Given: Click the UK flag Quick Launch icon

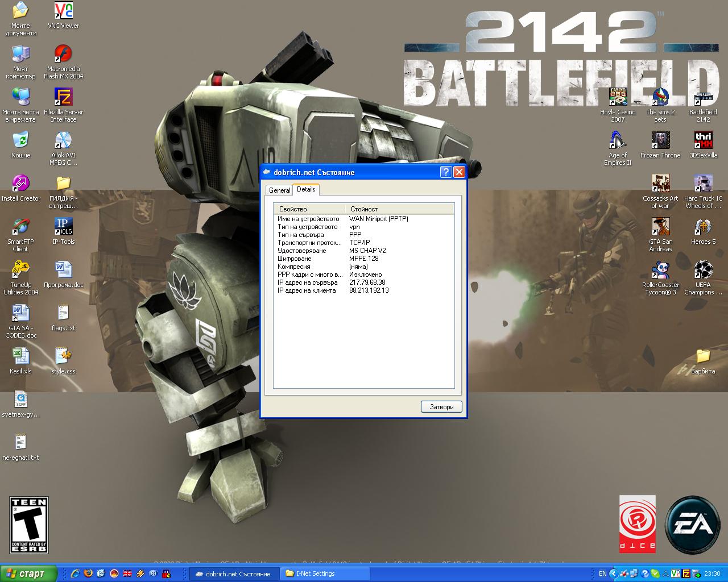Looking at the screenshot, I should coord(127,574).
